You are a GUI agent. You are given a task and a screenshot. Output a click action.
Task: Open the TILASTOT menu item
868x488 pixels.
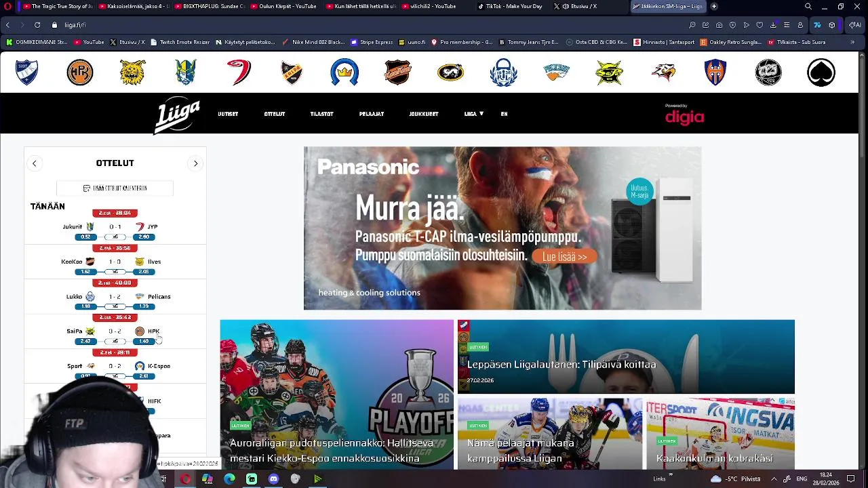tap(321, 114)
